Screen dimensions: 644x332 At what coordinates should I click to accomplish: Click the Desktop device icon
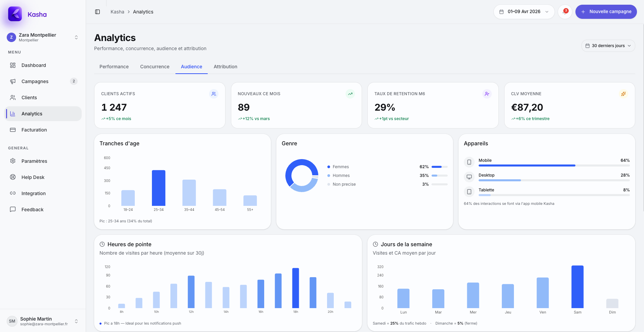click(469, 177)
